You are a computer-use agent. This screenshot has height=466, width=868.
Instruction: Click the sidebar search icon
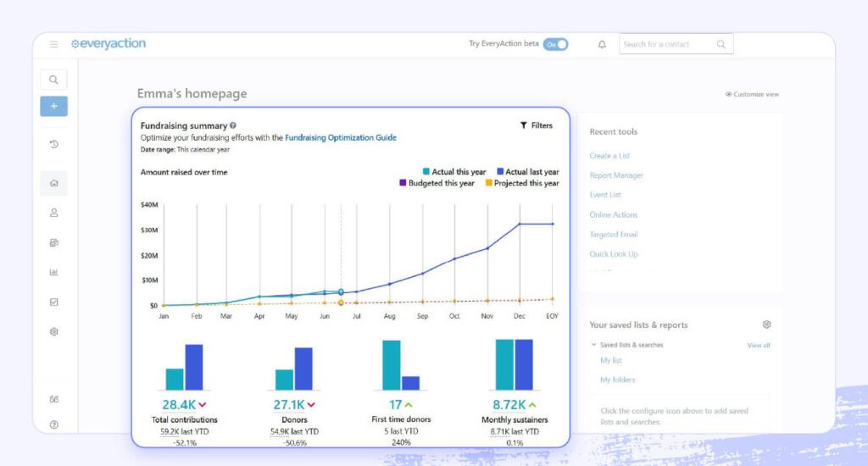click(x=53, y=80)
